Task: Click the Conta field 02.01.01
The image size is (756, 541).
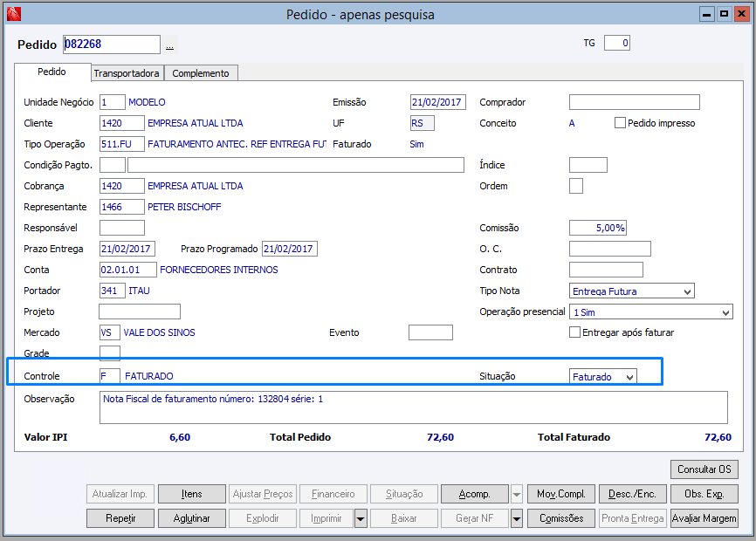Action: coord(128,270)
